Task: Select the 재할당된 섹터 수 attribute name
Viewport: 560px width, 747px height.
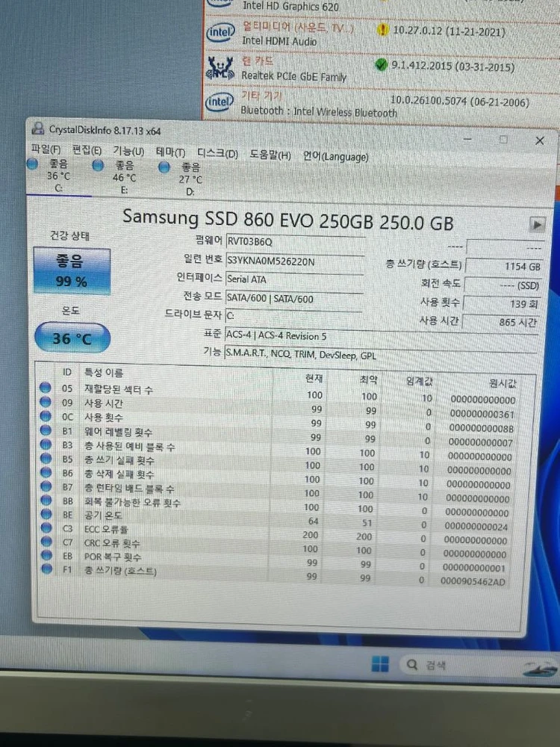Action: [x=119, y=389]
